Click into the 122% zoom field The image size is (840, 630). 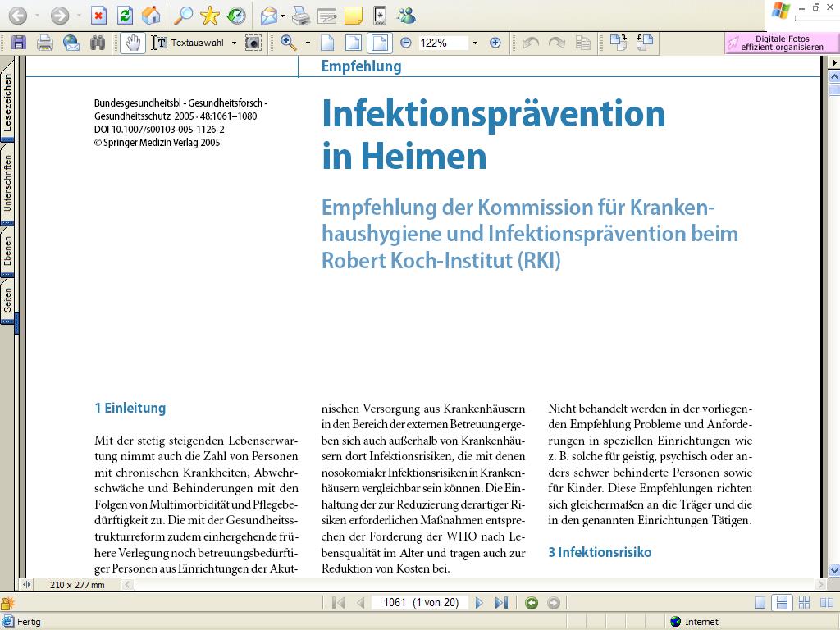[x=442, y=43]
